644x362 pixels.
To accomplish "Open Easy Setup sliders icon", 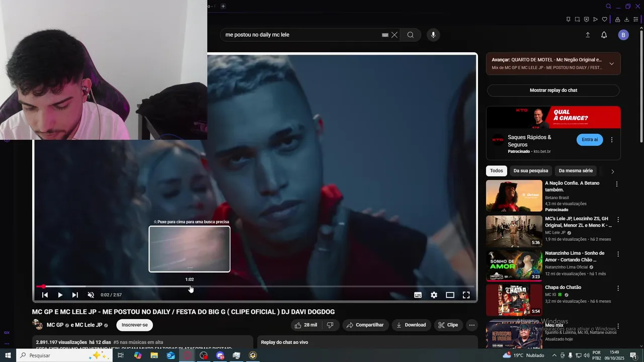I will [x=635, y=20].
